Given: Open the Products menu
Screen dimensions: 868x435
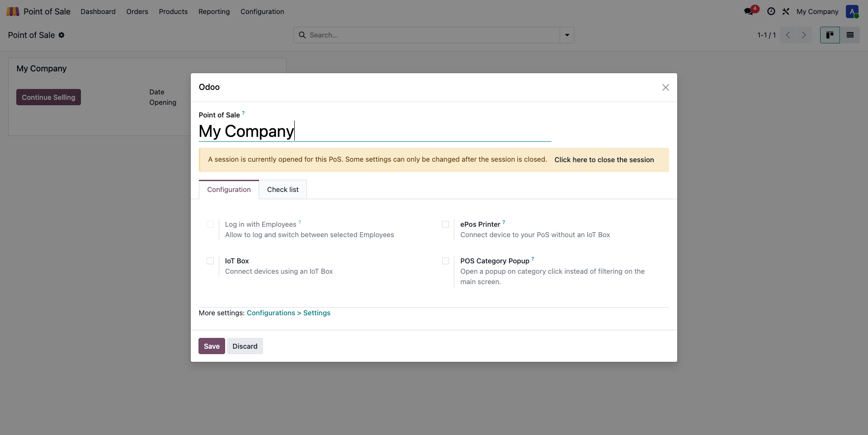Looking at the screenshot, I should pyautogui.click(x=173, y=11).
